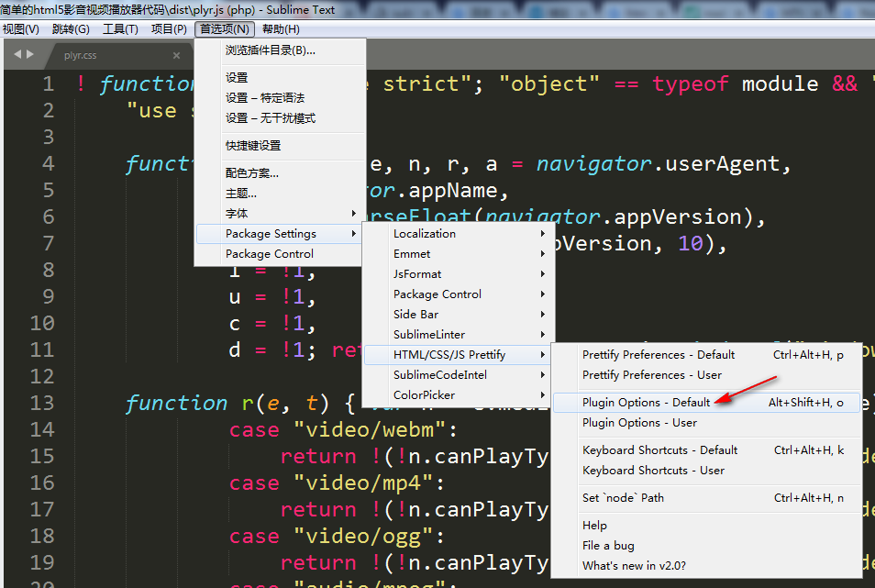
Task: Choose 配色方案... color scheme
Action: tap(280, 173)
